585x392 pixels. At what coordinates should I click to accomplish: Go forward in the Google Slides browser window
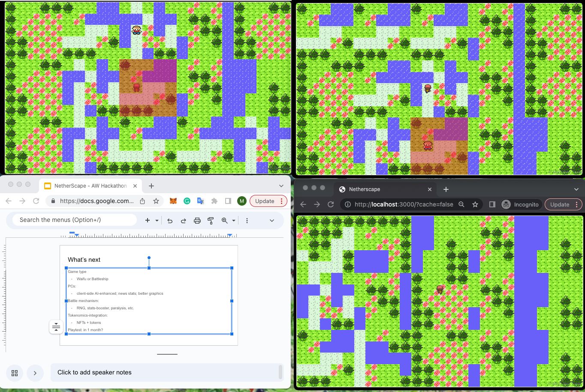(22, 201)
